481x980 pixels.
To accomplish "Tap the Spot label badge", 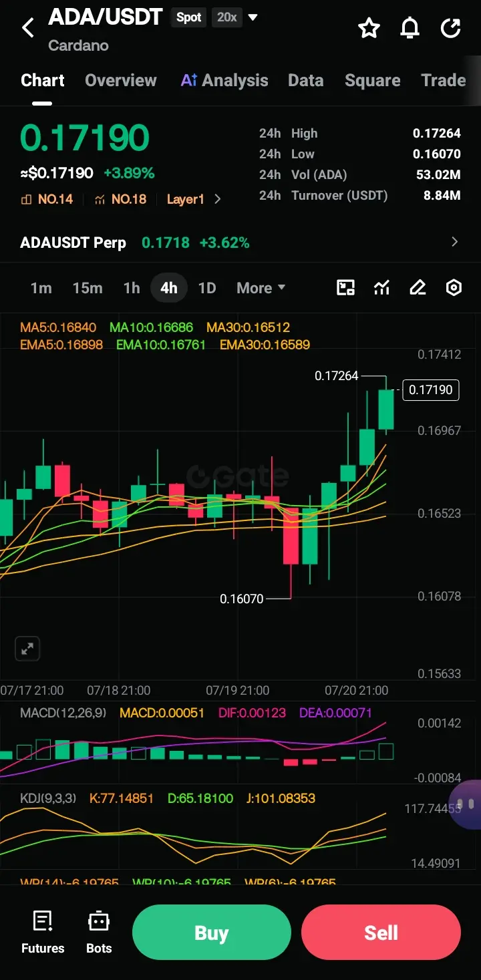I will point(188,17).
